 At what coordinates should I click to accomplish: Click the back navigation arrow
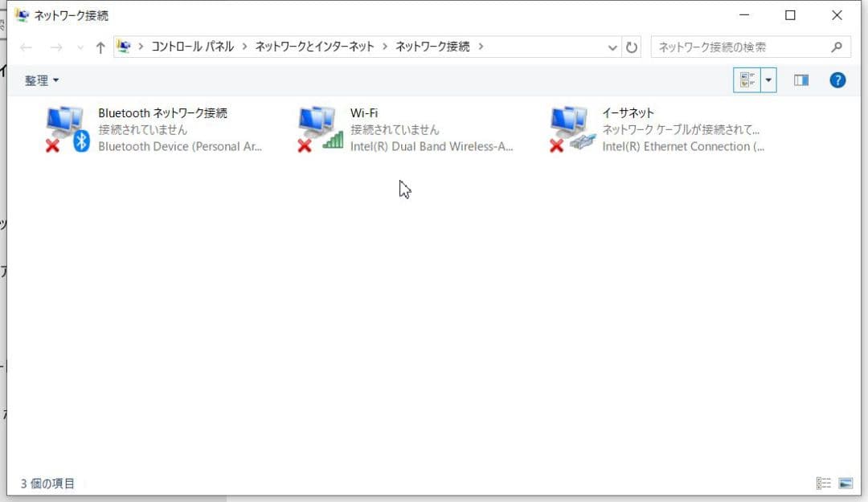pos(25,47)
